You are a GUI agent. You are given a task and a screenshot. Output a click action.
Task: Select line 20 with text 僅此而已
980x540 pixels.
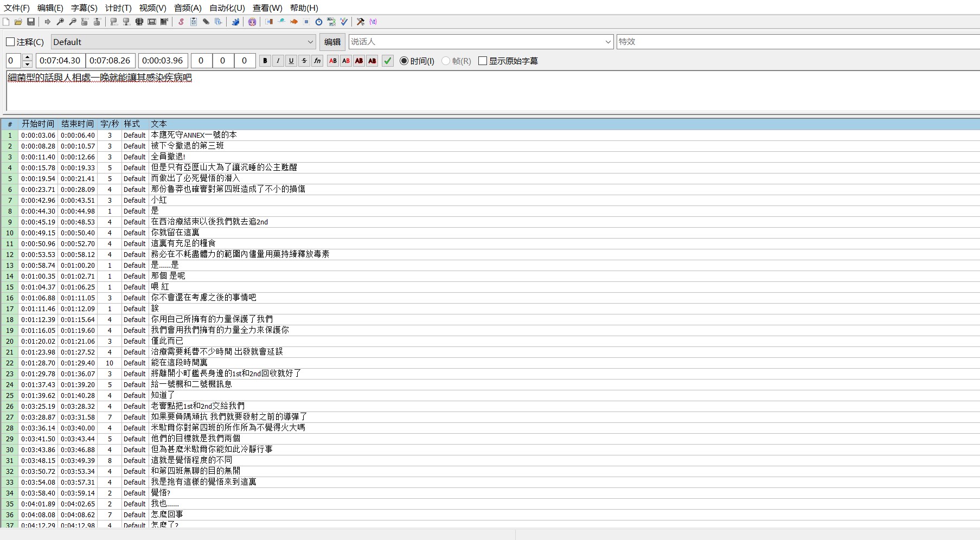tap(490, 341)
